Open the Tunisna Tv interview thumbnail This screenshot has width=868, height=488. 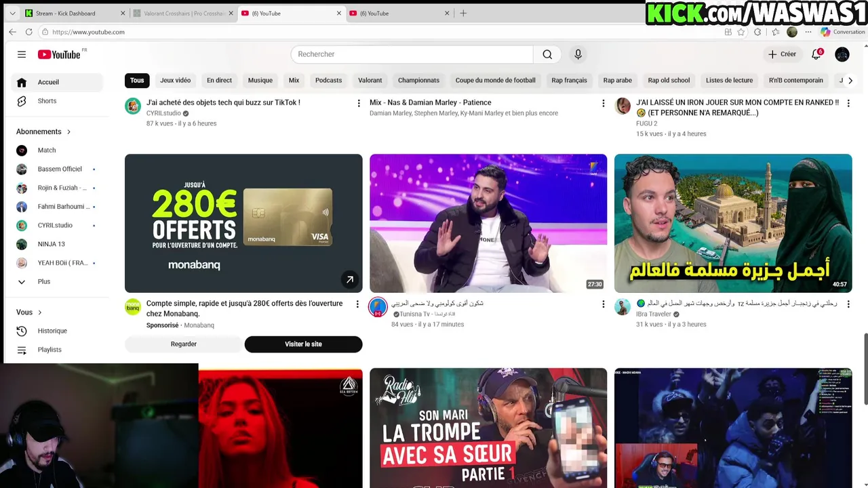tap(488, 224)
